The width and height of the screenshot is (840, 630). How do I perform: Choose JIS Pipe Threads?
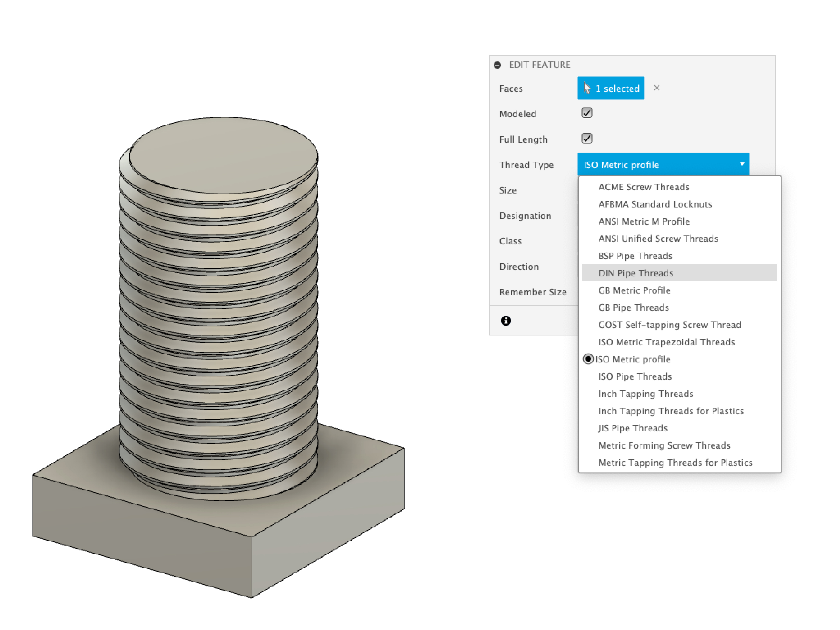click(x=633, y=428)
